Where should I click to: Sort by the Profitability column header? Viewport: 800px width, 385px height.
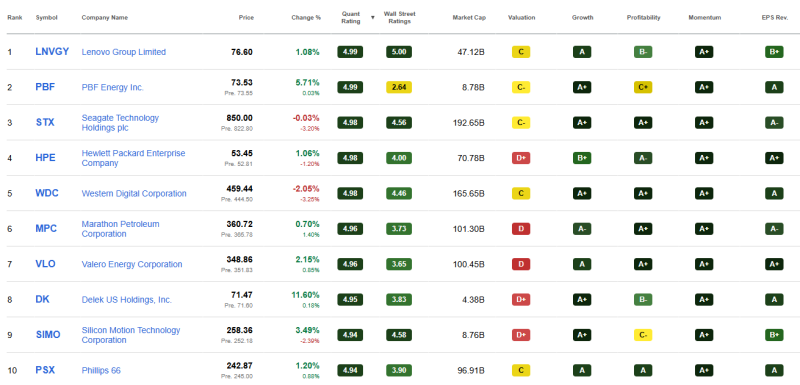643,17
